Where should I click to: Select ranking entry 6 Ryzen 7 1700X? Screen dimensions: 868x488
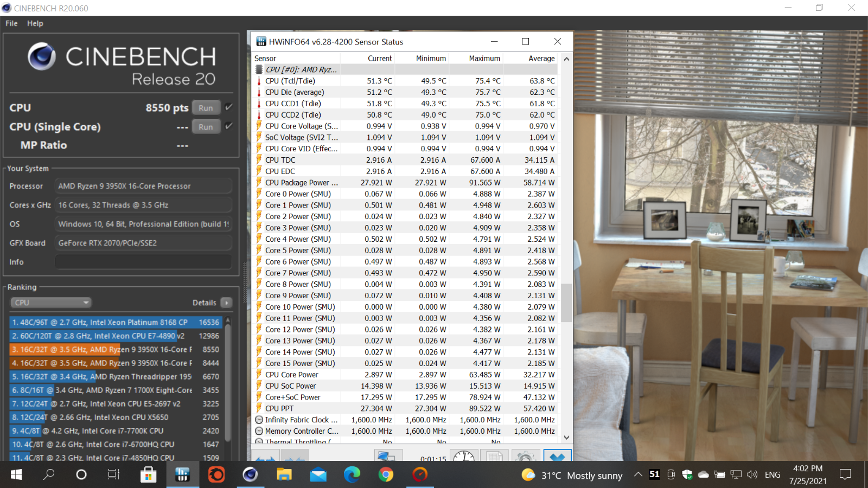click(x=116, y=390)
